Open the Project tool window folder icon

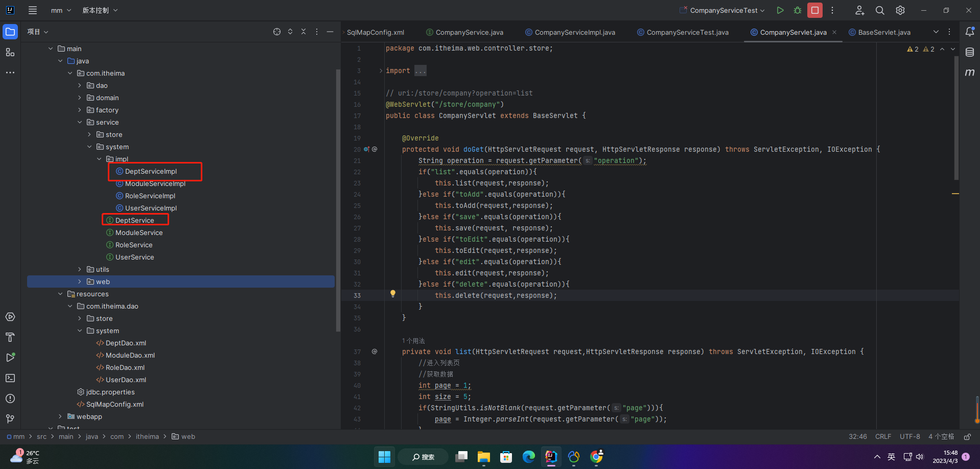pos(10,32)
